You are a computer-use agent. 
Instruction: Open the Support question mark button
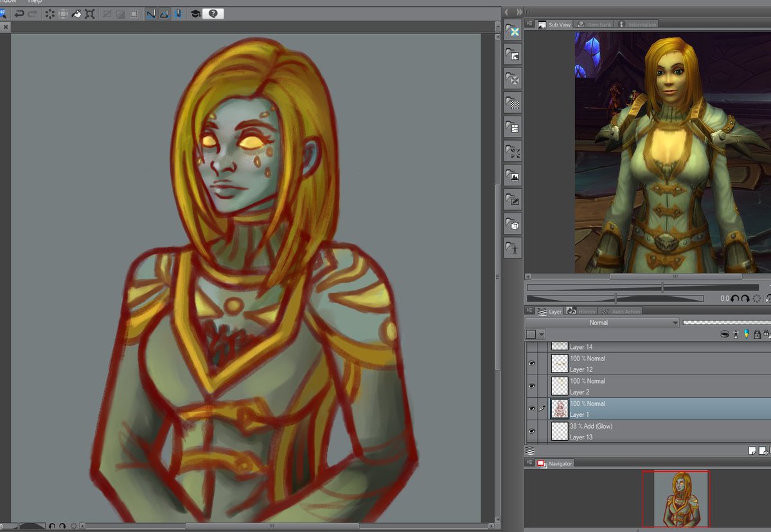click(213, 13)
